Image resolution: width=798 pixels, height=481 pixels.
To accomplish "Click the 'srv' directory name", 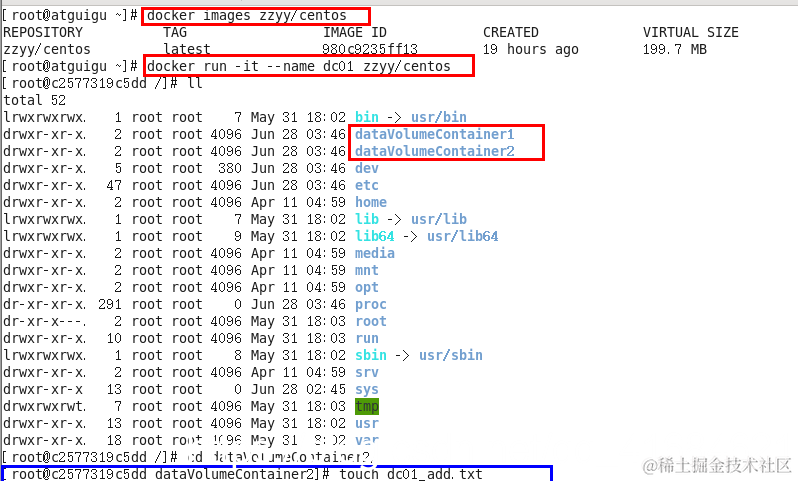I will [366, 373].
